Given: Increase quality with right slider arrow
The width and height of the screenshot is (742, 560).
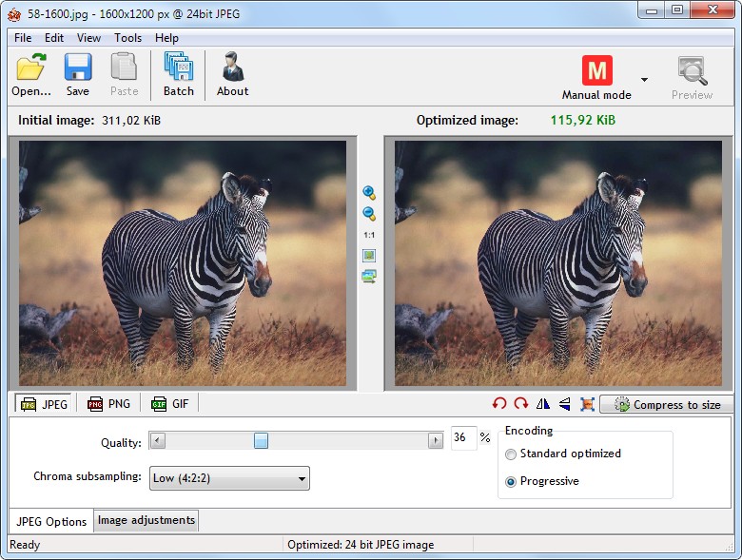Looking at the screenshot, I should 435,441.
